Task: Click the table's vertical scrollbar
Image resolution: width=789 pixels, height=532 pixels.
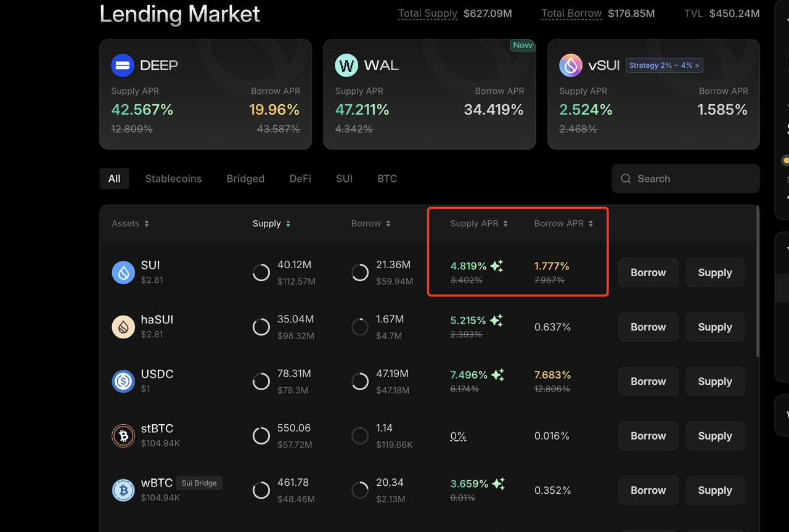Action: 757,280
